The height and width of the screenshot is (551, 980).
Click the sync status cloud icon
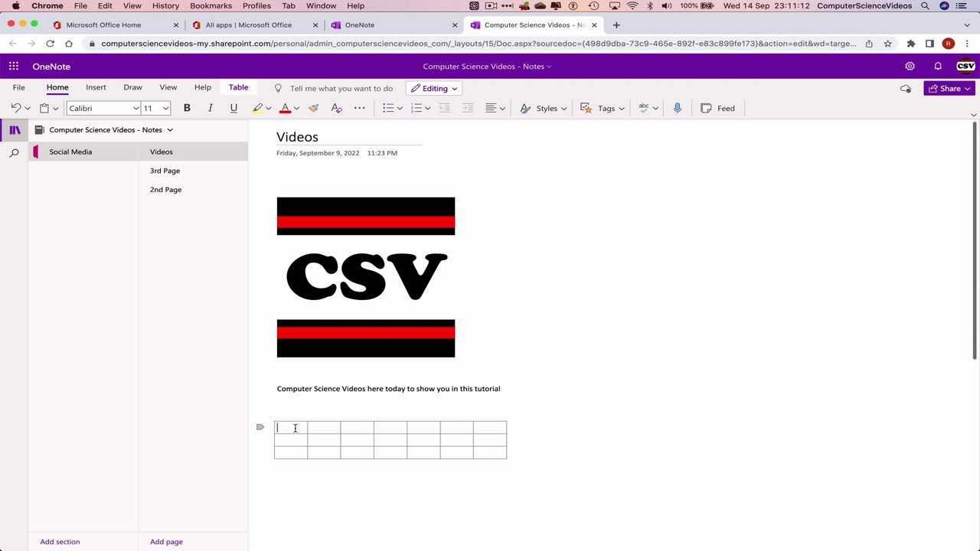point(906,89)
